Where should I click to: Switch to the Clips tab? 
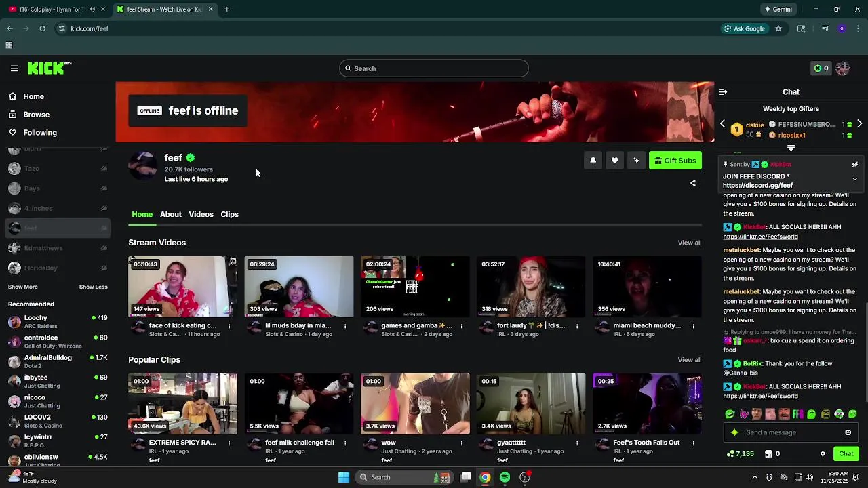point(229,214)
